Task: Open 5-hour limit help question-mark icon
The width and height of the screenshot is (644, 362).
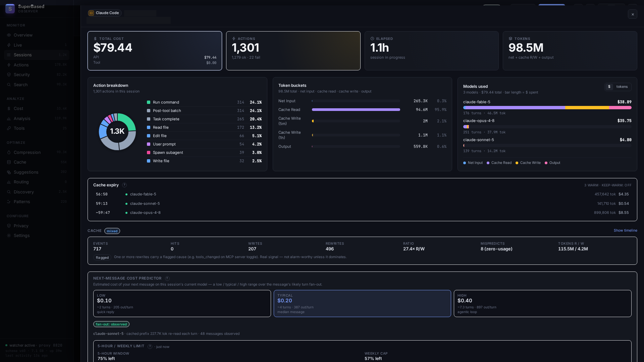Action: pyautogui.click(x=150, y=347)
